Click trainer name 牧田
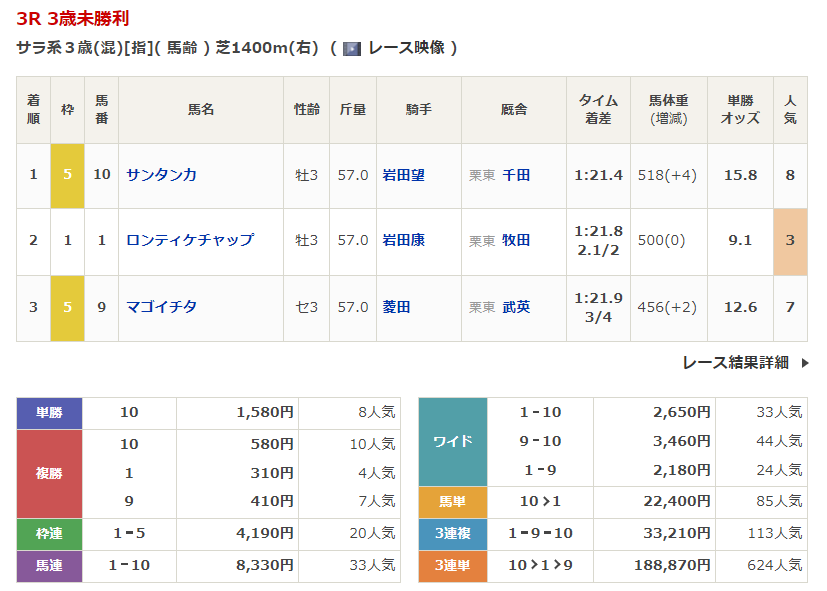 [x=516, y=240]
